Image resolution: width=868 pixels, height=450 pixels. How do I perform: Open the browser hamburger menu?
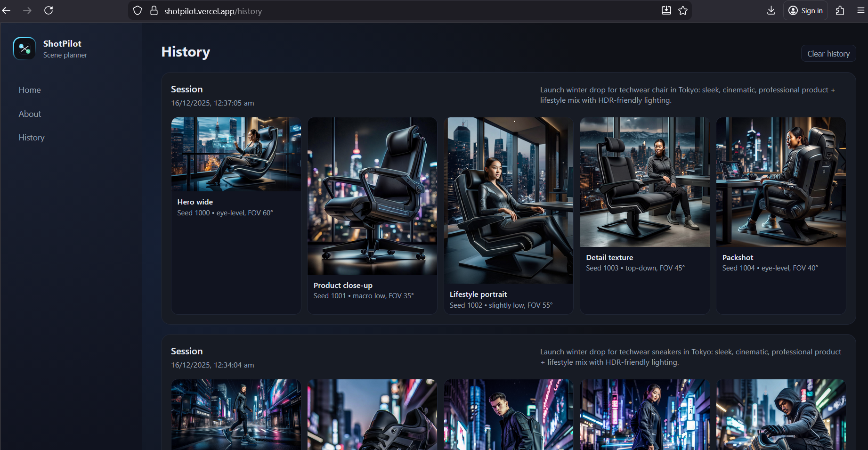coord(860,10)
